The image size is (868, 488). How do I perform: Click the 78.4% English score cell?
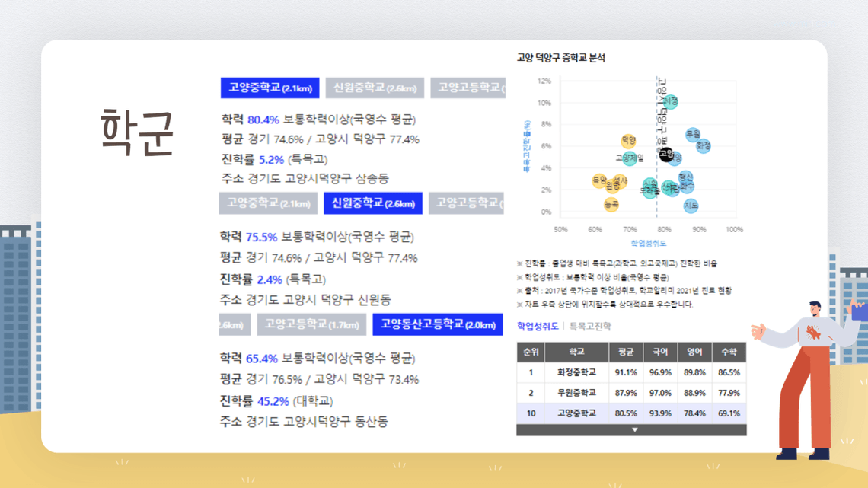(694, 413)
